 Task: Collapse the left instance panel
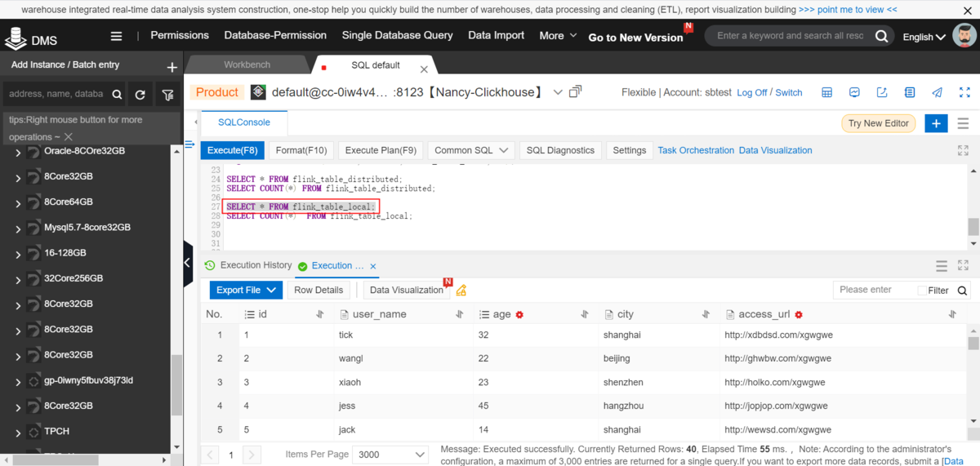click(x=188, y=263)
